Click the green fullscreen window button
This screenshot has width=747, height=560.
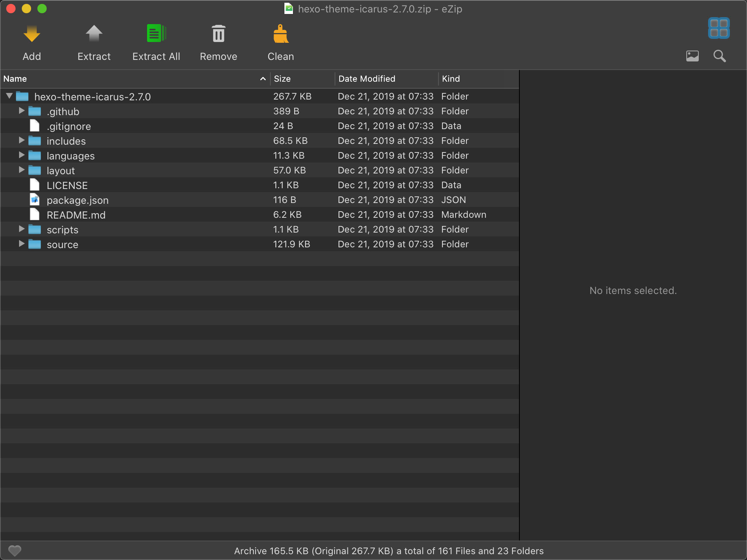pos(42,9)
